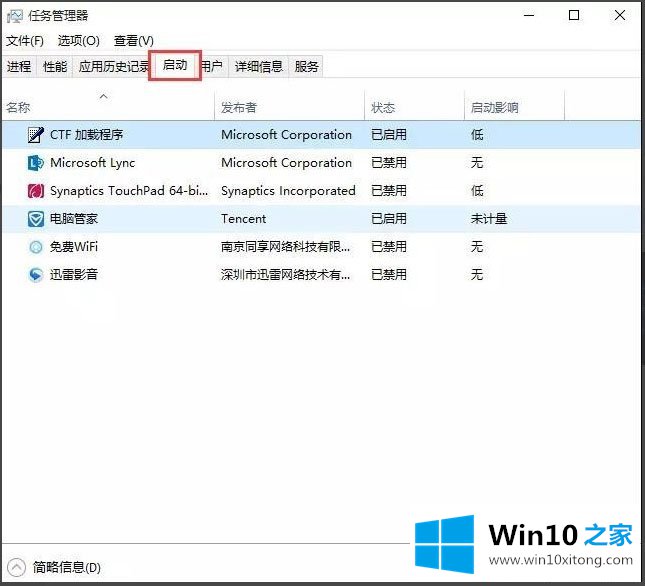Switch to the 详细信息 tab
The width and height of the screenshot is (645, 586).
pyautogui.click(x=259, y=66)
